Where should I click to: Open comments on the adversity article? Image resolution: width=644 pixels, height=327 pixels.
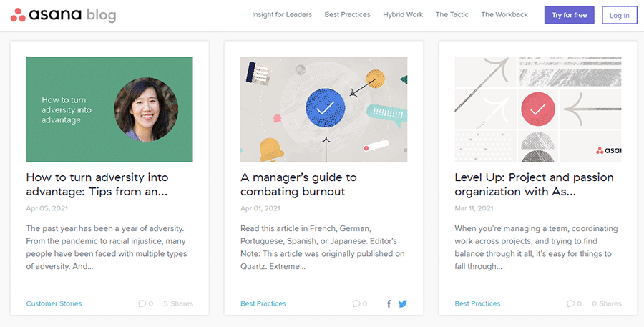tap(146, 303)
